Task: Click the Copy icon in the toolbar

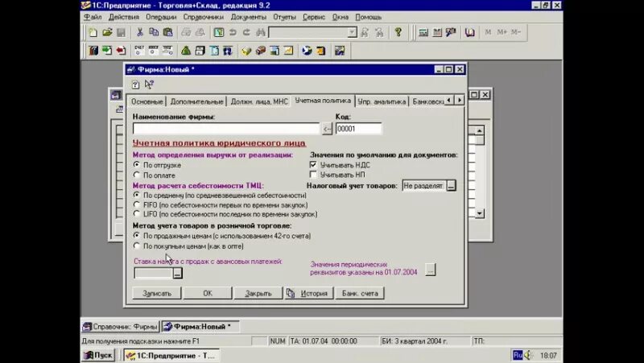Action: pyautogui.click(x=154, y=32)
